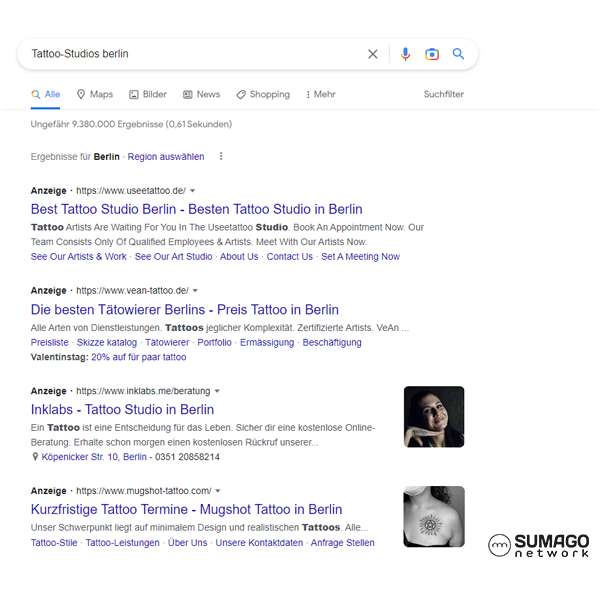Click Mugshot Tattoo ad thumbnail with chest tattoo

434,517
